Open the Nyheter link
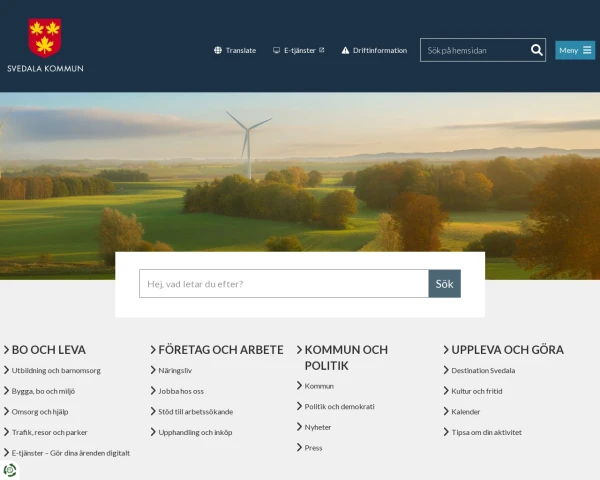 [x=318, y=427]
